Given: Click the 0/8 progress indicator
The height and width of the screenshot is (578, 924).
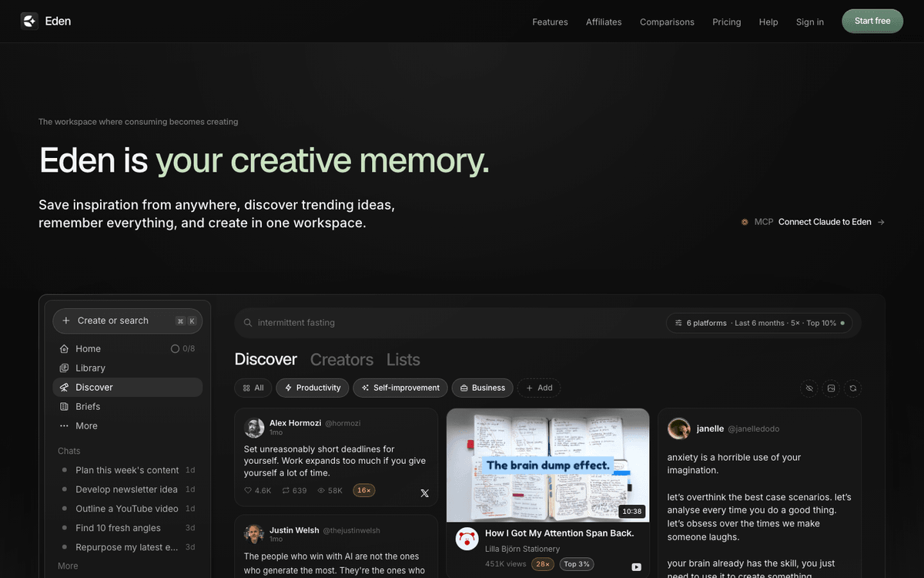Looking at the screenshot, I should [x=182, y=348].
